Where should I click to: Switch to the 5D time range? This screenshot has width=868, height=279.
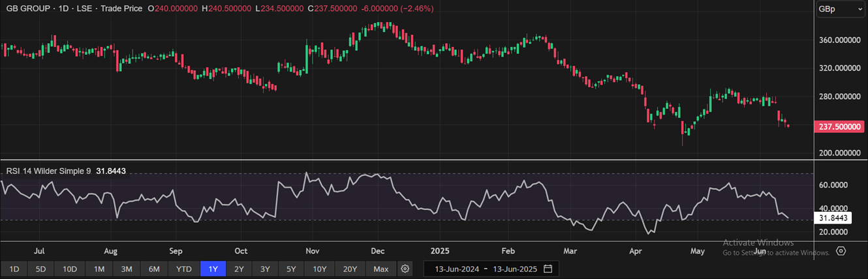pos(40,269)
